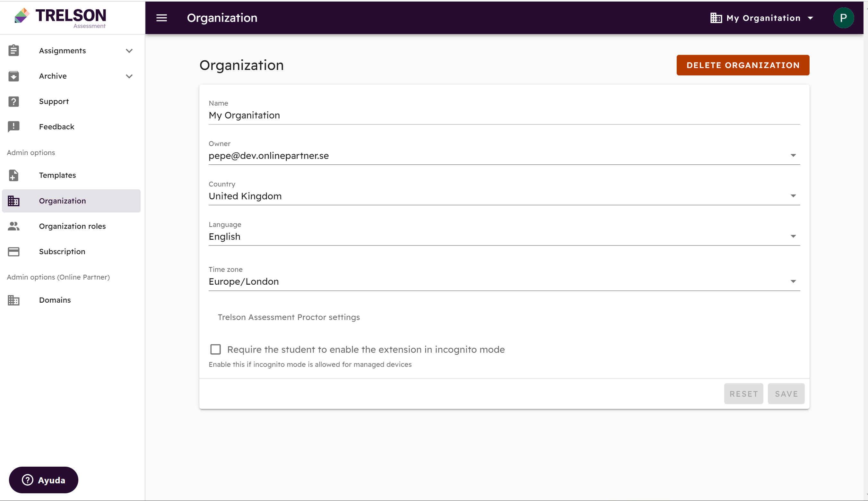Click the Feedback exclamation icon
868x501 pixels.
point(13,127)
